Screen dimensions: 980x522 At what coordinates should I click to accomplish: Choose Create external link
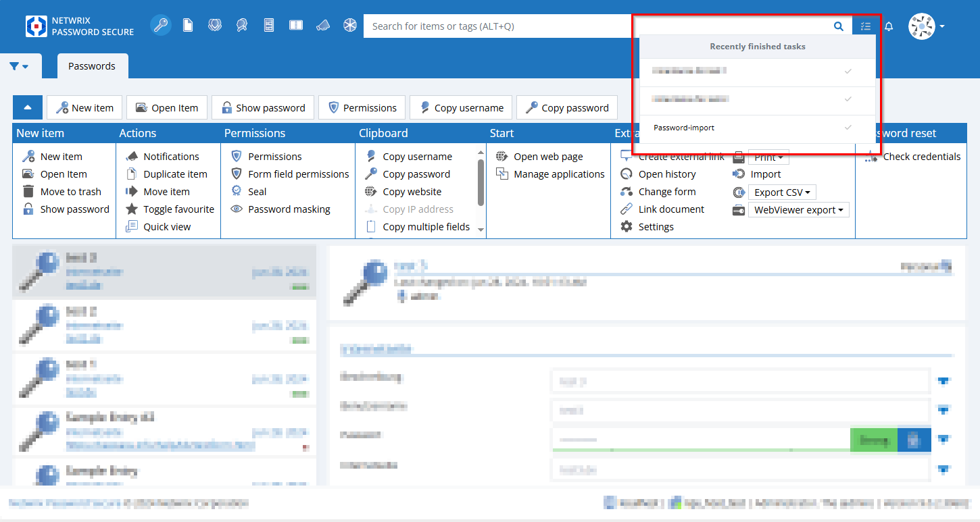673,157
